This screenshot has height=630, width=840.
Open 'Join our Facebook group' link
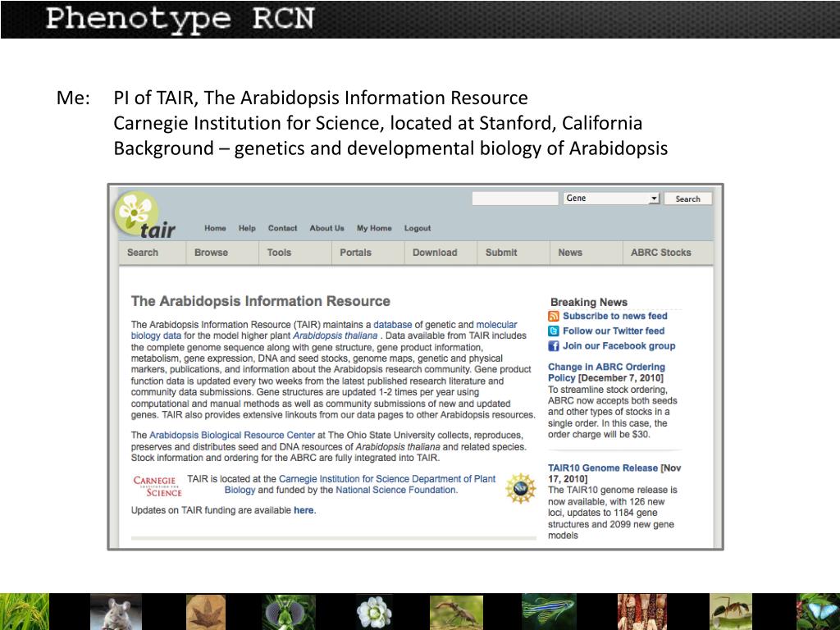tap(619, 346)
